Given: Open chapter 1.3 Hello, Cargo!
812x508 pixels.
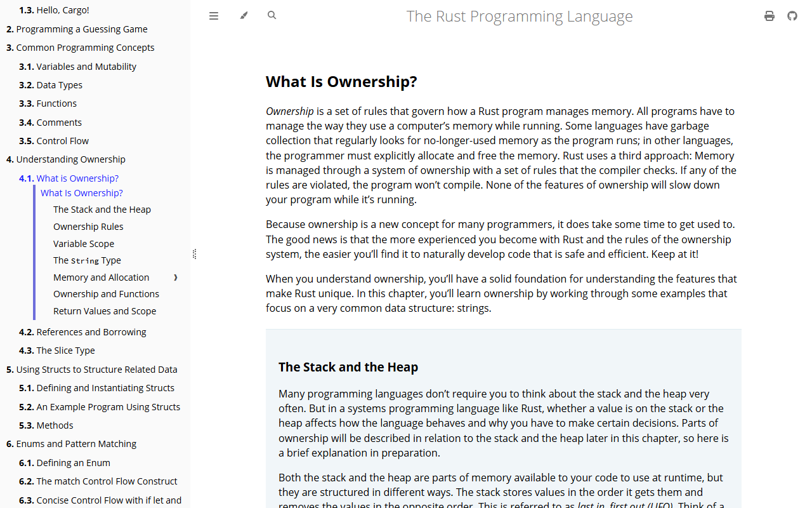Looking at the screenshot, I should (x=54, y=10).
